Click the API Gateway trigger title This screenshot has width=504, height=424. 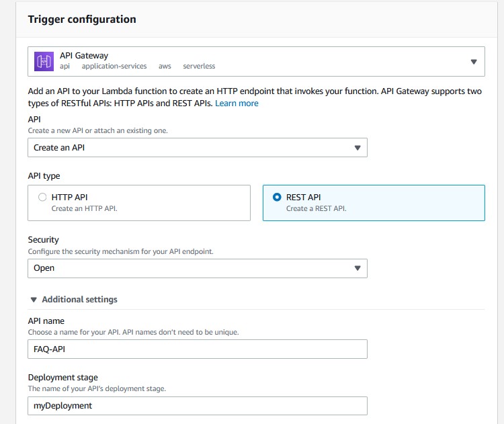(x=84, y=56)
